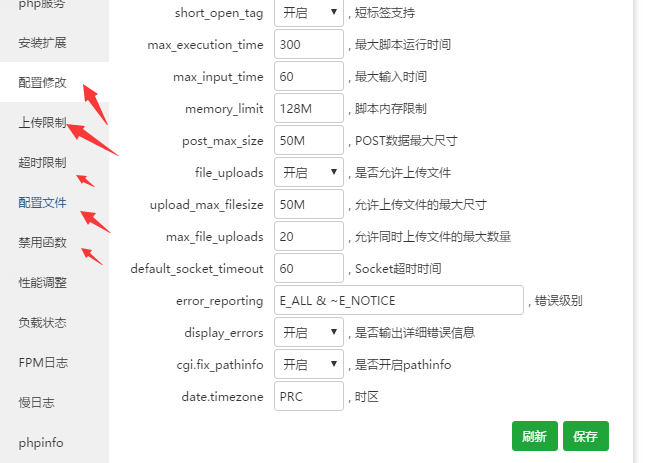View the 负载状态 tab
This screenshot has height=463, width=661.
click(x=42, y=323)
